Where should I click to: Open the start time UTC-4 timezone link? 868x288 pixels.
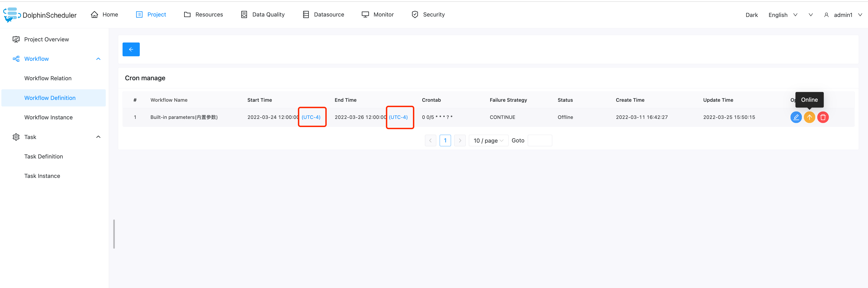[x=311, y=117]
